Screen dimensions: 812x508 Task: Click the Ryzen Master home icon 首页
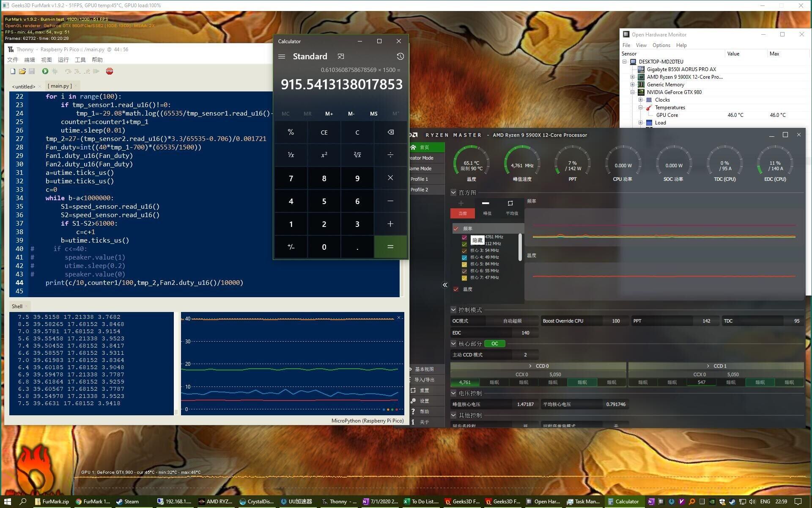coord(414,147)
